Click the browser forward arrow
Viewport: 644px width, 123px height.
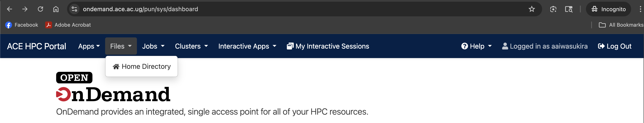tap(25, 9)
